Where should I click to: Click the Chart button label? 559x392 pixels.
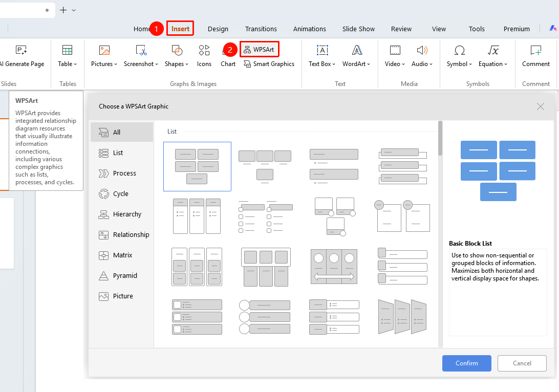click(x=228, y=64)
